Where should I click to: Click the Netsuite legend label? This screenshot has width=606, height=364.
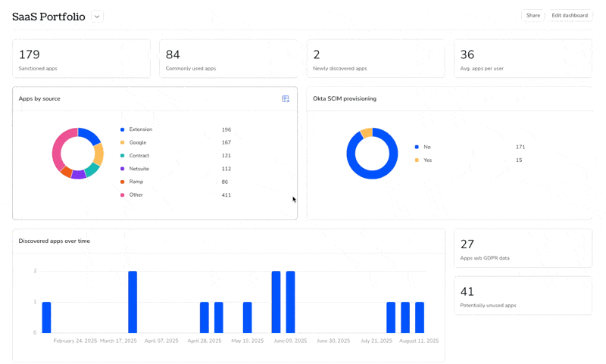coord(139,169)
